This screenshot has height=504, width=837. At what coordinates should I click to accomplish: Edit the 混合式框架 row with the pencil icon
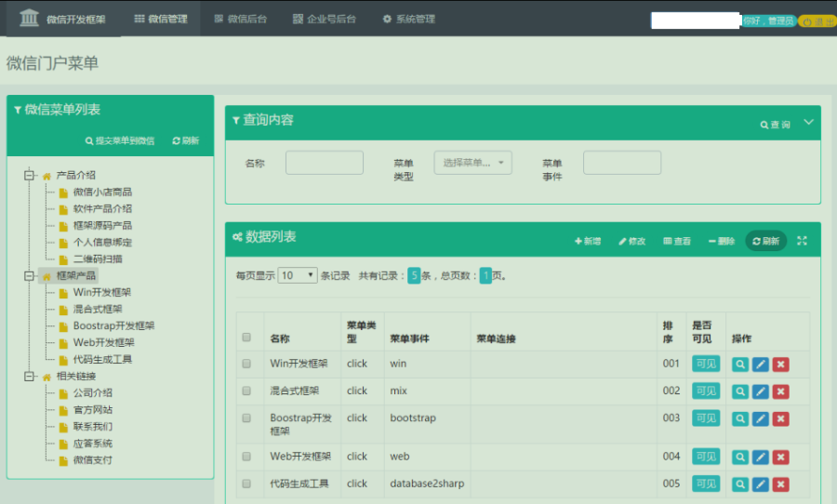(x=760, y=391)
